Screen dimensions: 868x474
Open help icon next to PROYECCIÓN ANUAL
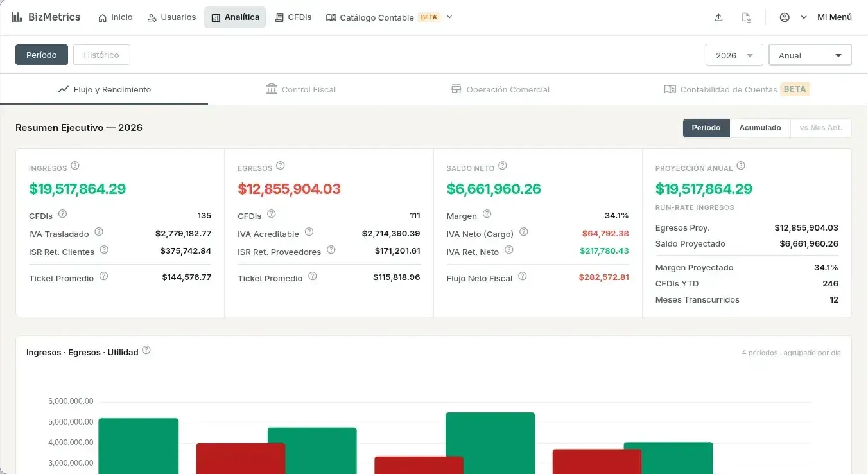pos(741,166)
